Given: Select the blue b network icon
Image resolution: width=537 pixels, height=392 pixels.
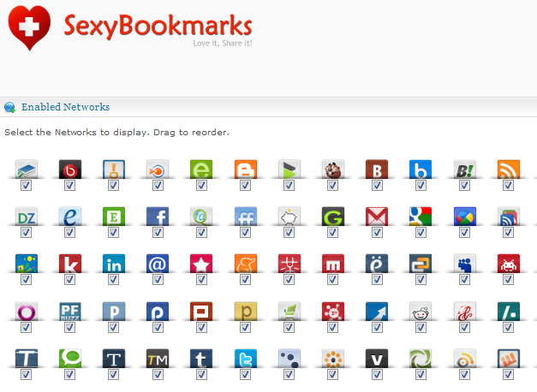Looking at the screenshot, I should 421,169.
